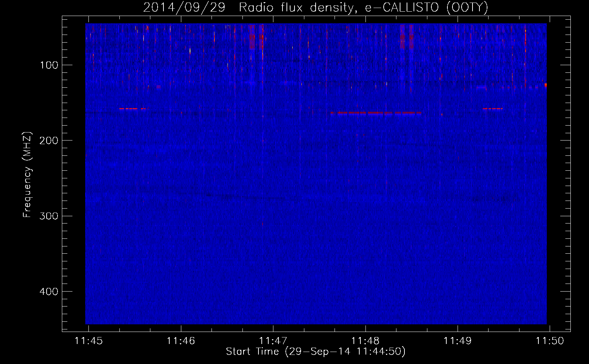Select the 200 frequency tick label
Viewport: 589px width, 364px height.
49,141
